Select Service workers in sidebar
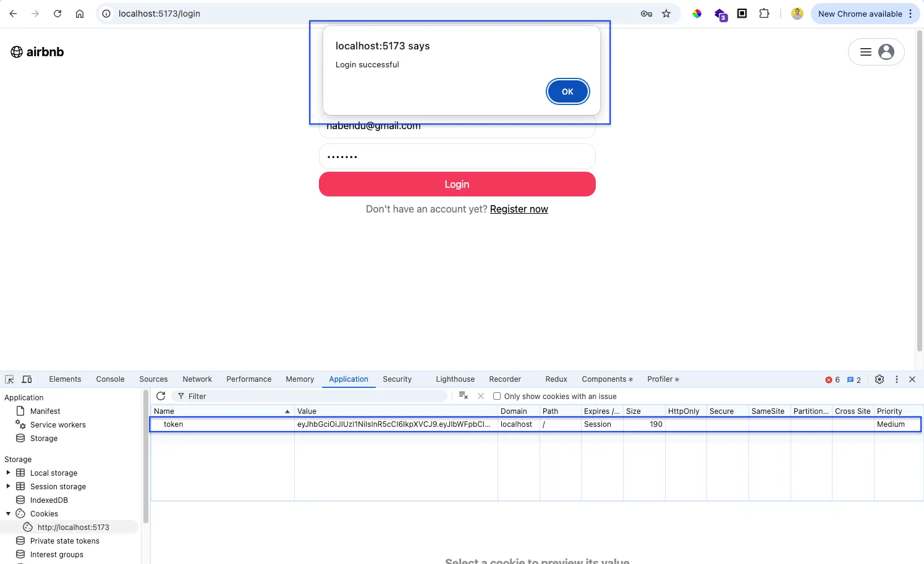Image resolution: width=924 pixels, height=564 pixels. (x=58, y=424)
